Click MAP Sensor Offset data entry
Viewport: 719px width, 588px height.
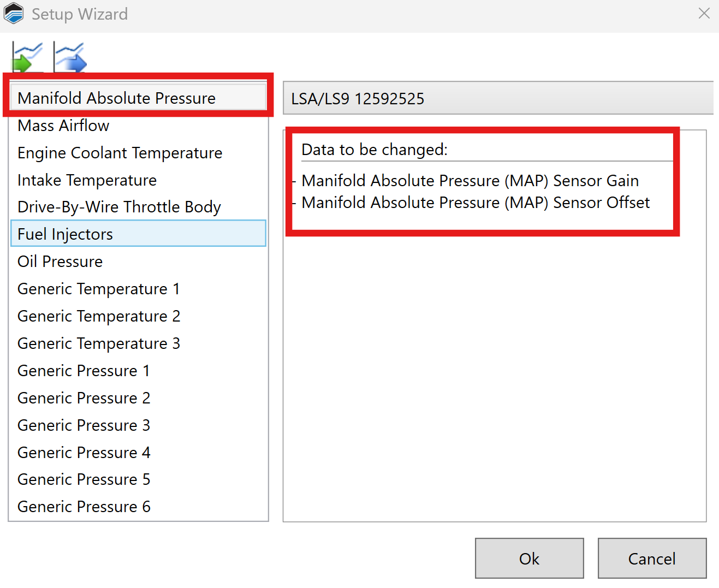point(475,203)
